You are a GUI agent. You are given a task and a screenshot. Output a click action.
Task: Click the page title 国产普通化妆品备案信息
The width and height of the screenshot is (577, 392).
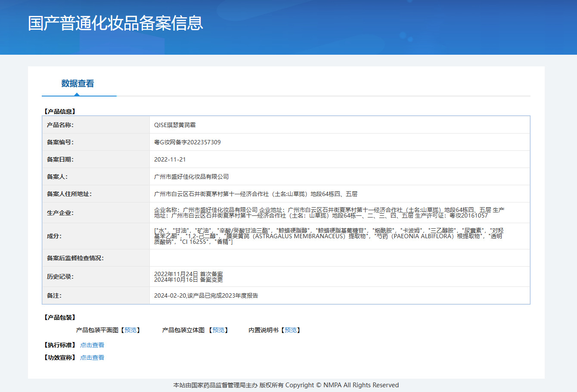click(115, 23)
